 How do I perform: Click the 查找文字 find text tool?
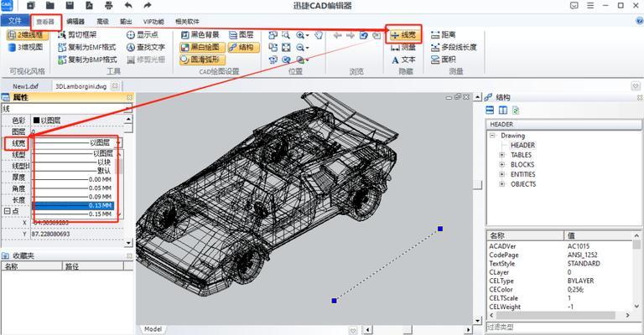tap(146, 47)
